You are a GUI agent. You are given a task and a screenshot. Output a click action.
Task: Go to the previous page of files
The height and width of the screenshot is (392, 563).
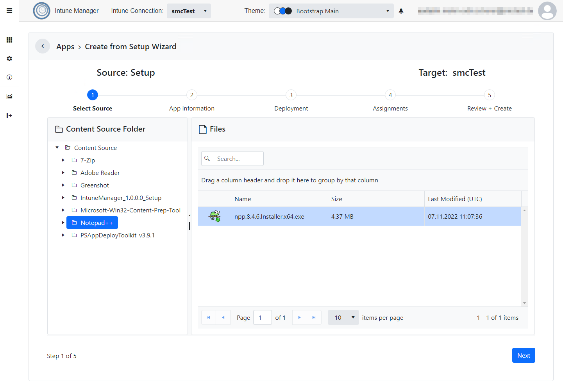pos(223,317)
